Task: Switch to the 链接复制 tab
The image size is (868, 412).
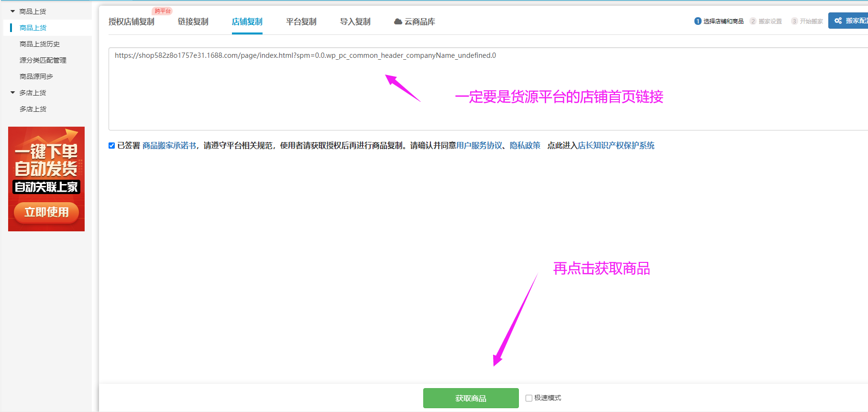Action: [x=193, y=22]
